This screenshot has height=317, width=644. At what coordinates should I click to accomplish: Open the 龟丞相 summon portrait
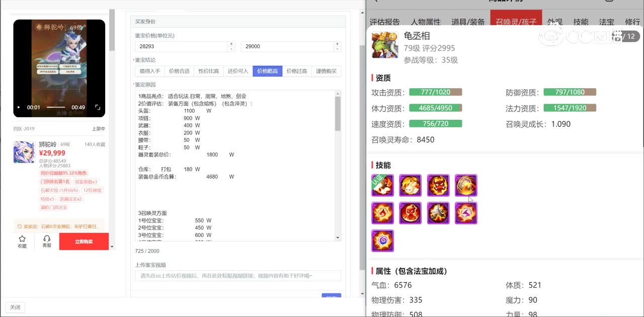click(x=385, y=45)
